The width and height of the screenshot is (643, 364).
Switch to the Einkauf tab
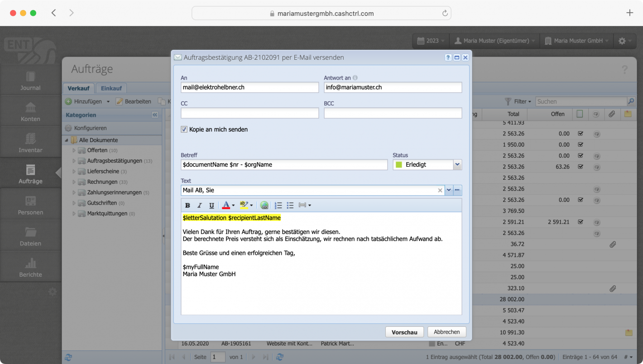[x=111, y=88]
